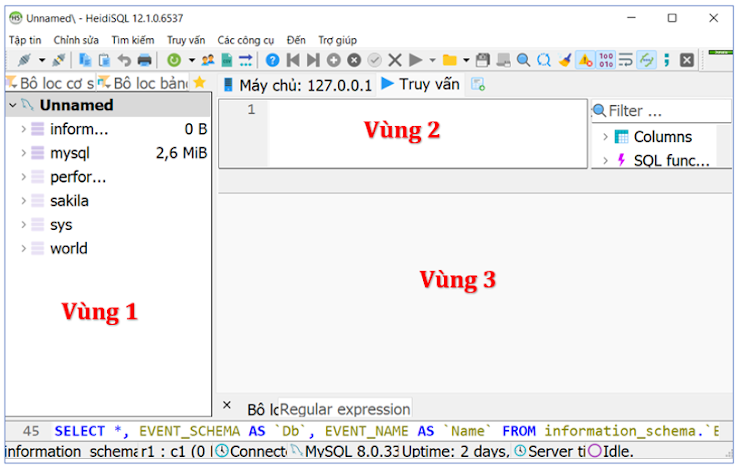Go to first row arrow icon
740x468 pixels.
click(293, 60)
